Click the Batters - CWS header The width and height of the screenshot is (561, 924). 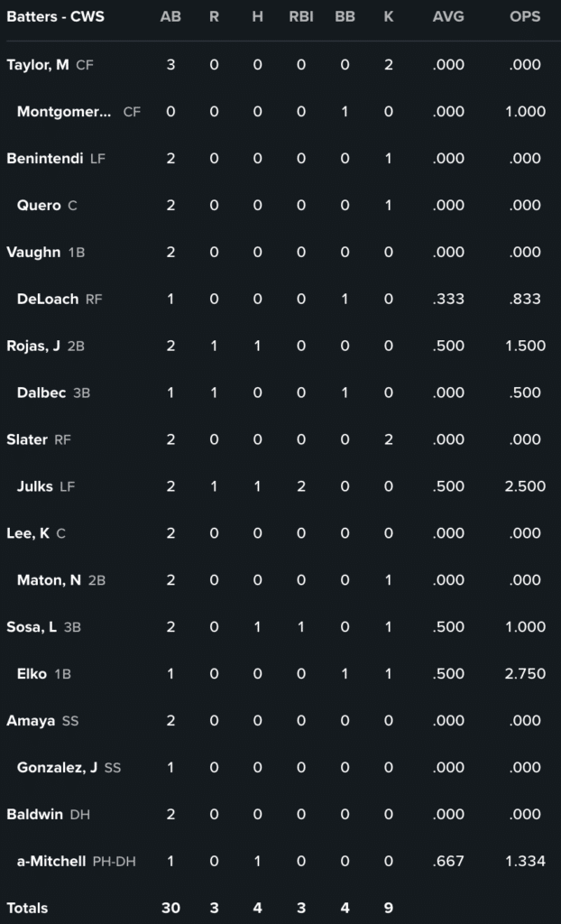tap(55, 17)
